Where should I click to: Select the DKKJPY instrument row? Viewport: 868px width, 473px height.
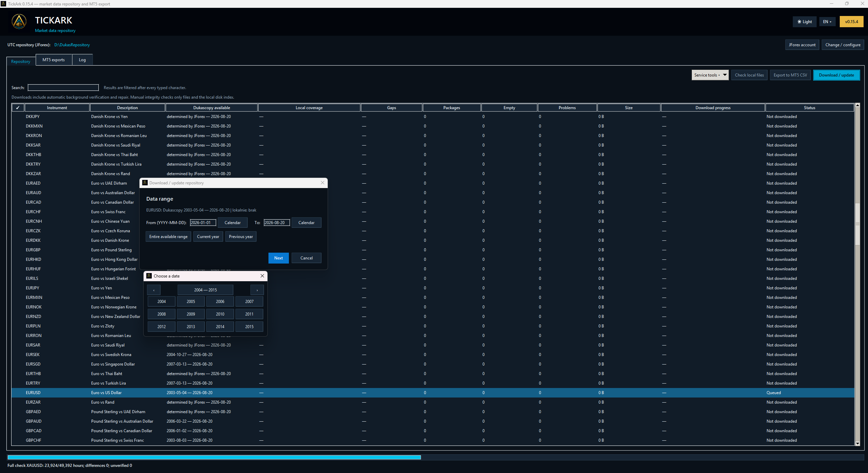pos(433,117)
